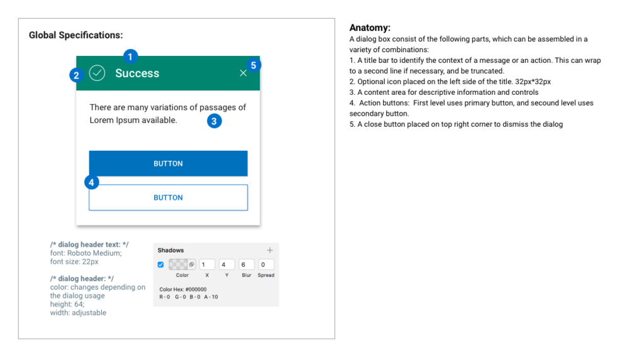Click the Success title text
The height and width of the screenshot is (353, 644).
[x=137, y=73]
